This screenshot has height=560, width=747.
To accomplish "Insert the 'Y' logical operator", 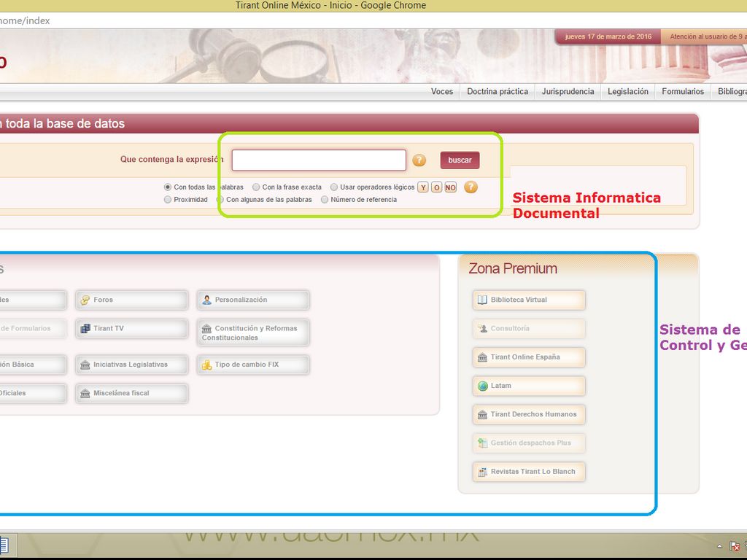I will pos(423,187).
